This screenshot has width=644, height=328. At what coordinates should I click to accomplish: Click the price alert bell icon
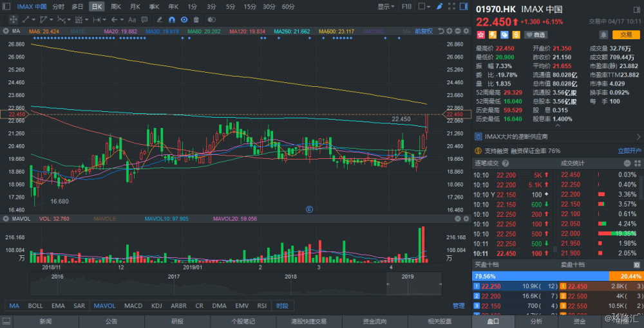coord(603,35)
